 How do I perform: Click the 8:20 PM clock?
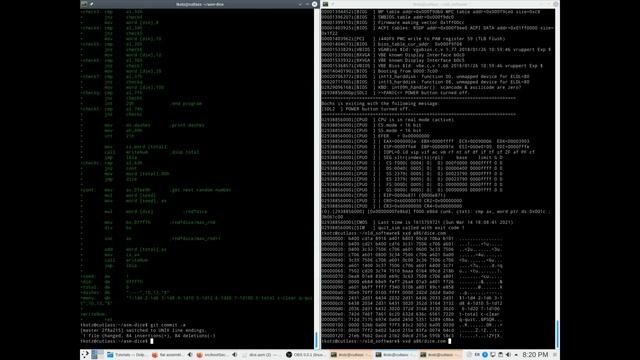(x=535, y=355)
